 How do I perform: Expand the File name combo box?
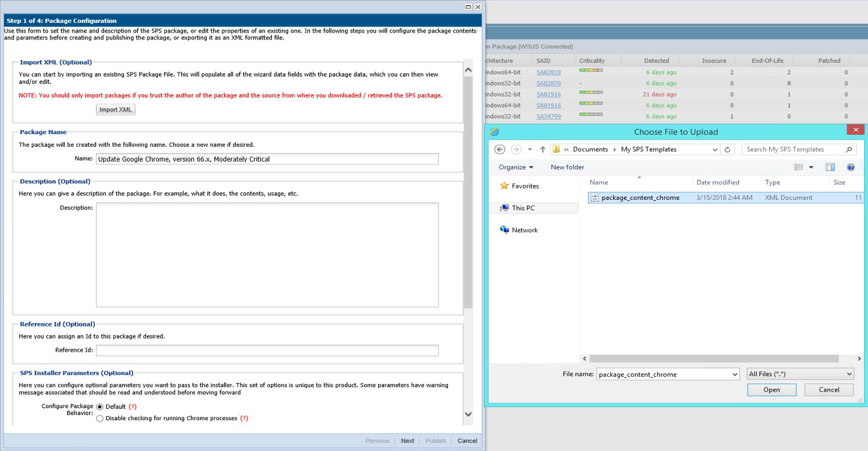click(735, 375)
